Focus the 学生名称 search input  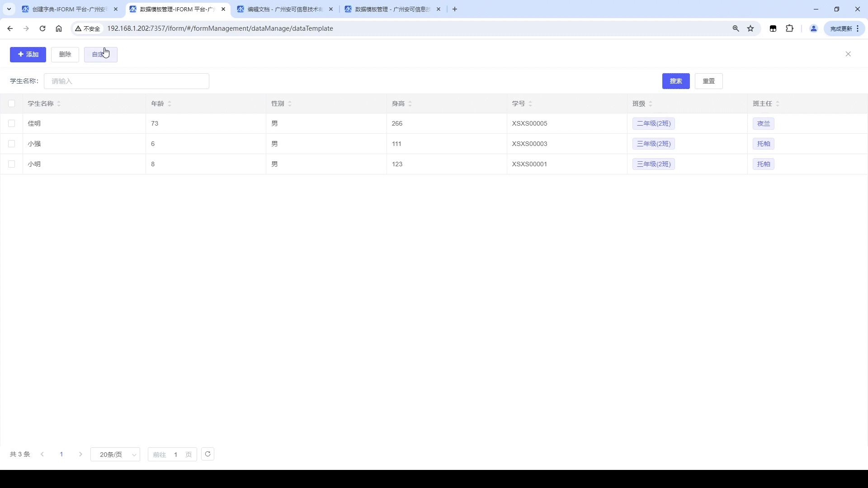(127, 81)
